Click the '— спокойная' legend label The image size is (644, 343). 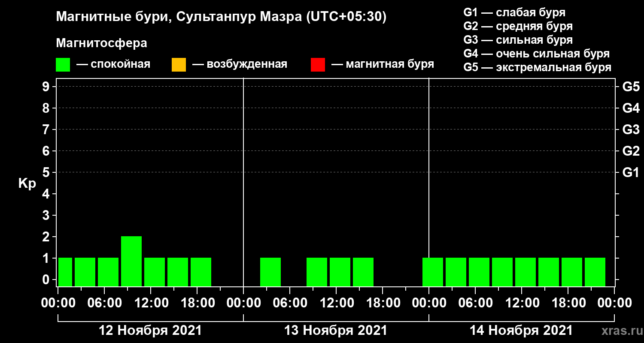tap(113, 64)
